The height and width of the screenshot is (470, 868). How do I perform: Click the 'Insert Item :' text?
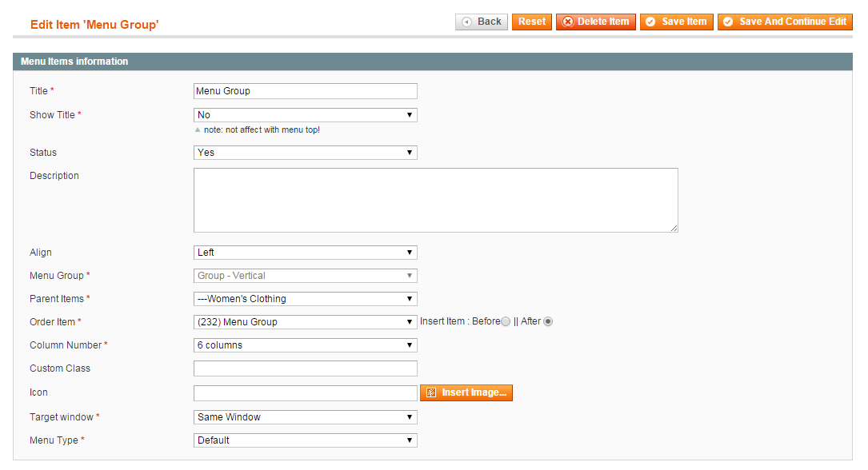coord(445,321)
